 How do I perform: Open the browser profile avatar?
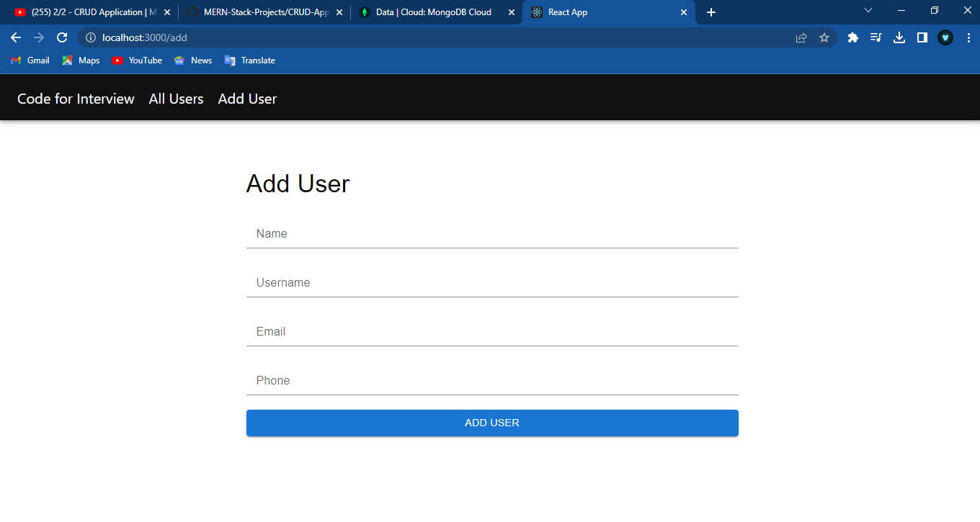(945, 37)
